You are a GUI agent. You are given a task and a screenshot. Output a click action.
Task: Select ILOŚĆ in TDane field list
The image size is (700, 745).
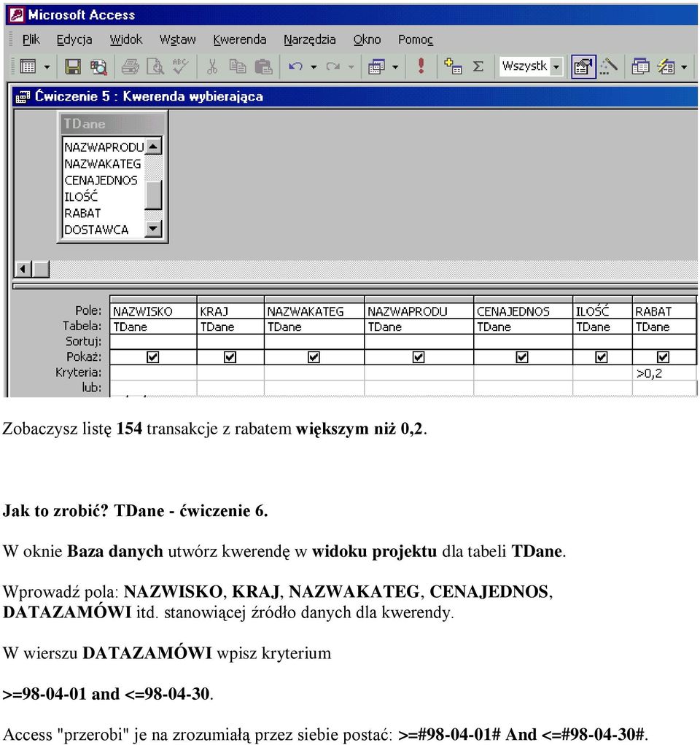[104, 197]
